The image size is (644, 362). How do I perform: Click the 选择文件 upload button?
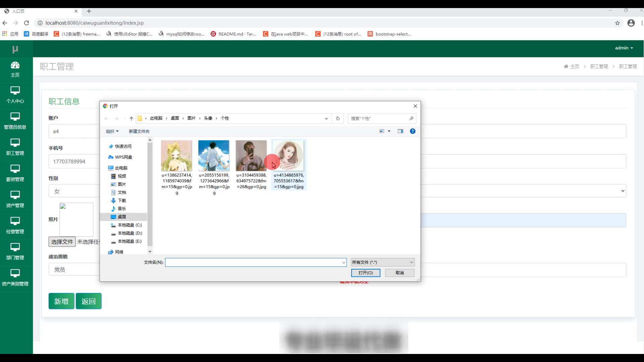(x=62, y=242)
